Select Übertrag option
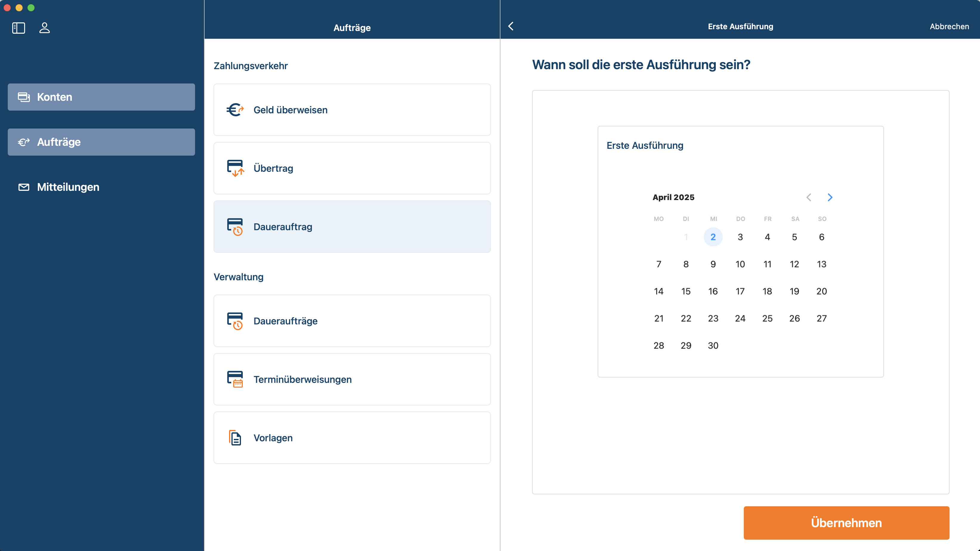This screenshot has height=551, width=980. [352, 168]
